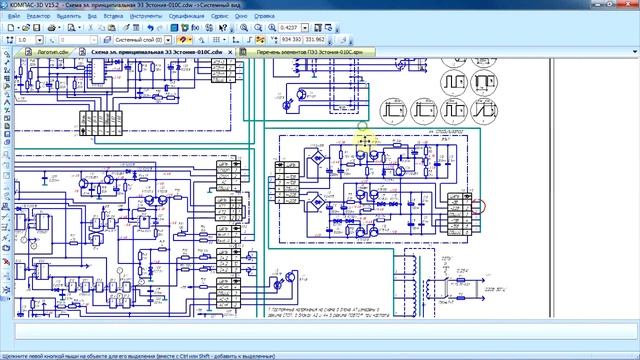Click the Open file folder icon
Screen dimensions: 640x360
[26, 28]
